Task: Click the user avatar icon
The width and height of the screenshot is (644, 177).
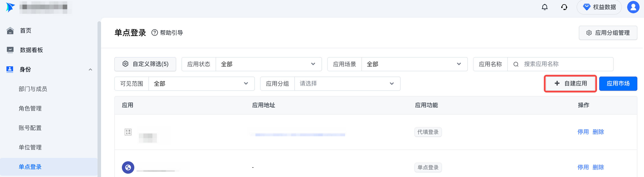Action: click(x=633, y=7)
